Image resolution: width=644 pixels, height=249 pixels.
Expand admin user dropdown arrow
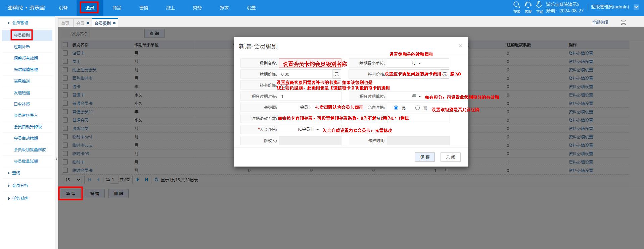pos(636,7)
